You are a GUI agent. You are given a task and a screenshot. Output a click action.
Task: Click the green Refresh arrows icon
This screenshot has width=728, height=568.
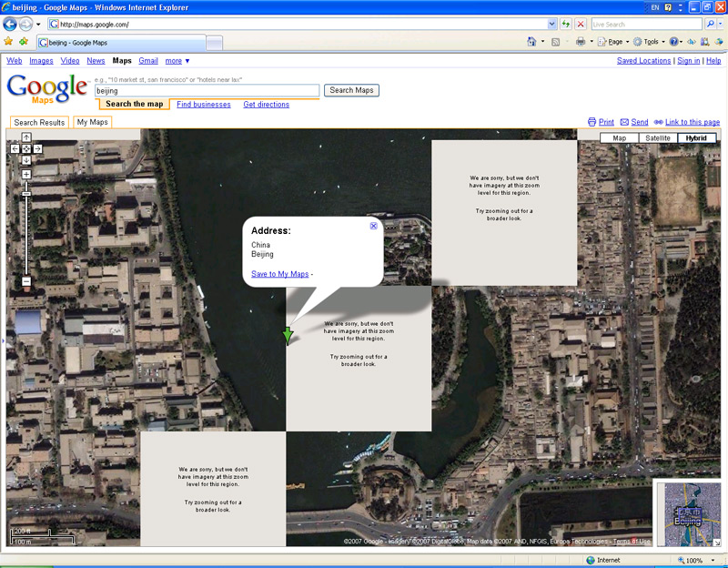(x=565, y=25)
